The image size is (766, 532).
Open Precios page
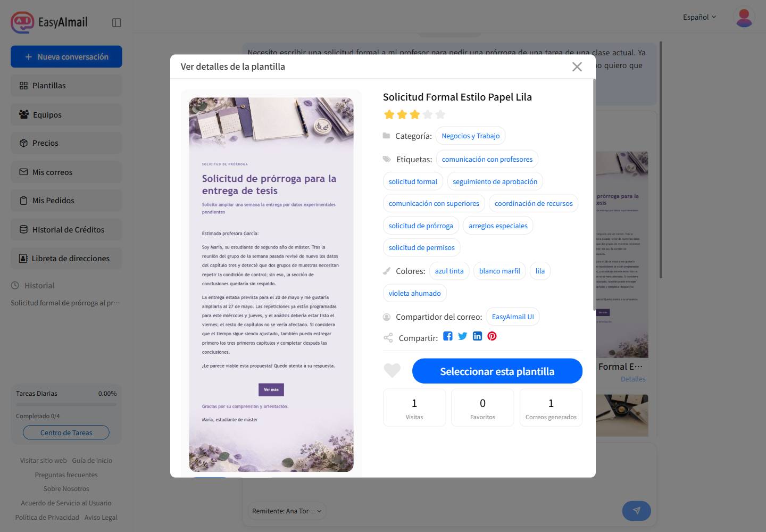(66, 143)
